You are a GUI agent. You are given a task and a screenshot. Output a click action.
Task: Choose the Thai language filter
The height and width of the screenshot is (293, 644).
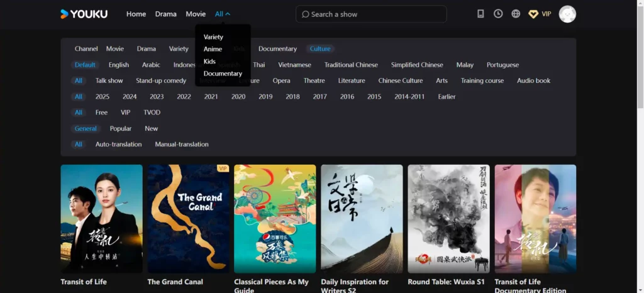tap(258, 65)
